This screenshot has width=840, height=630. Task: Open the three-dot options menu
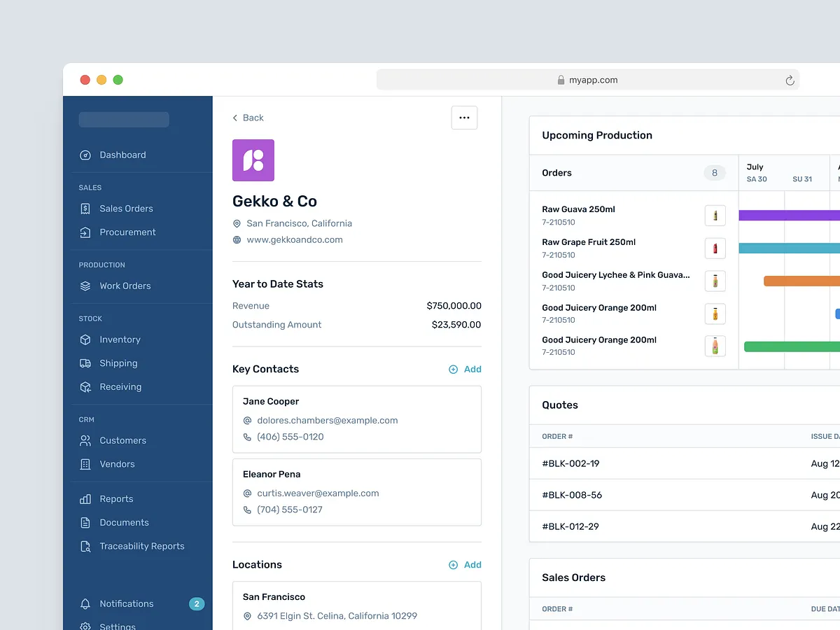point(464,118)
